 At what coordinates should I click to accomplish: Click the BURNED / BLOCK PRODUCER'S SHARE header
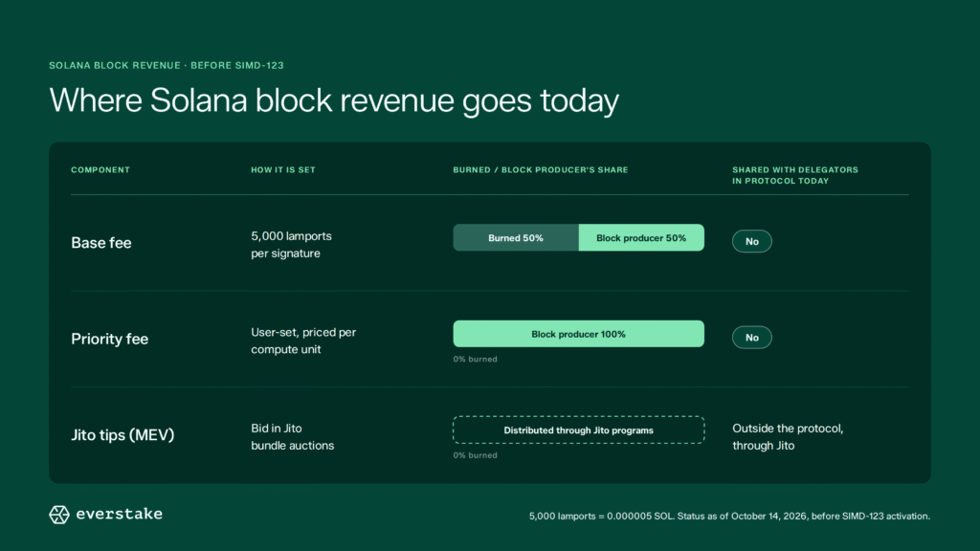tap(541, 170)
